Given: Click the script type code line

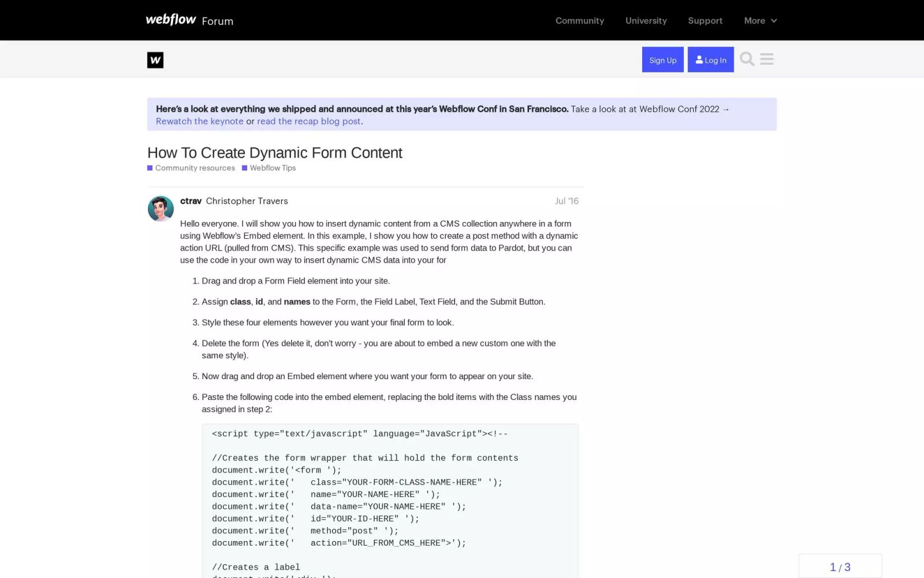Looking at the screenshot, I should [360, 433].
